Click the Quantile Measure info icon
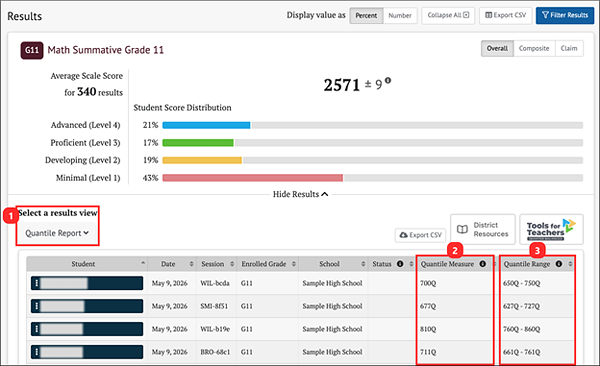The image size is (600, 366). pyautogui.click(x=483, y=264)
